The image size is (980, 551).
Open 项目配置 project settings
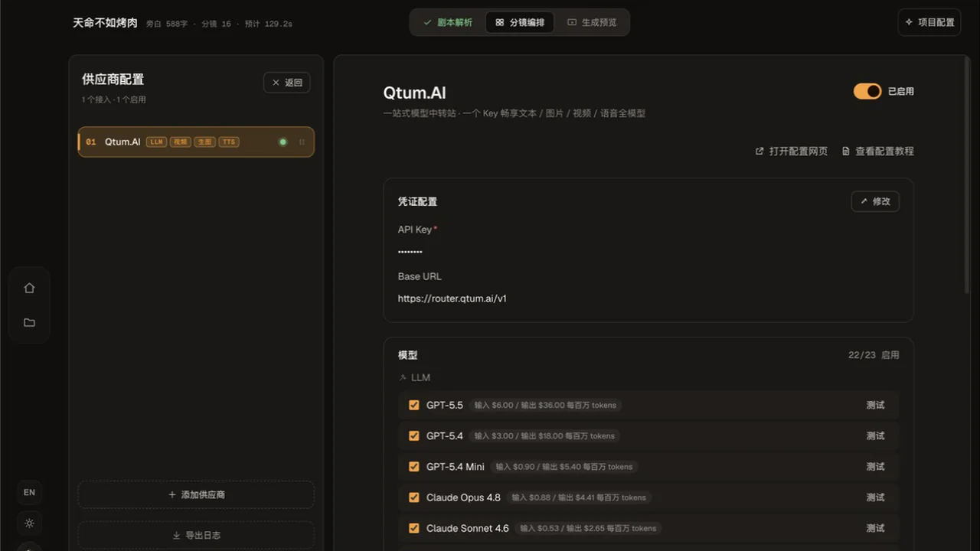click(x=929, y=22)
